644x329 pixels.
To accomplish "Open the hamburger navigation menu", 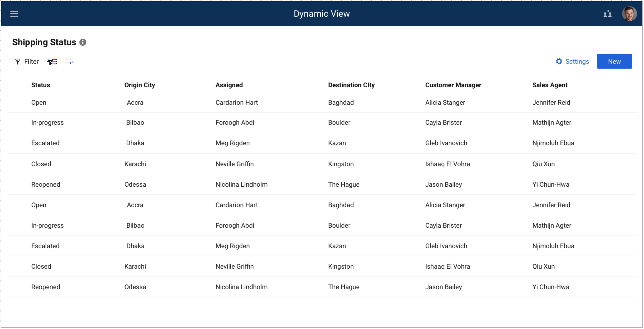I will coord(14,14).
